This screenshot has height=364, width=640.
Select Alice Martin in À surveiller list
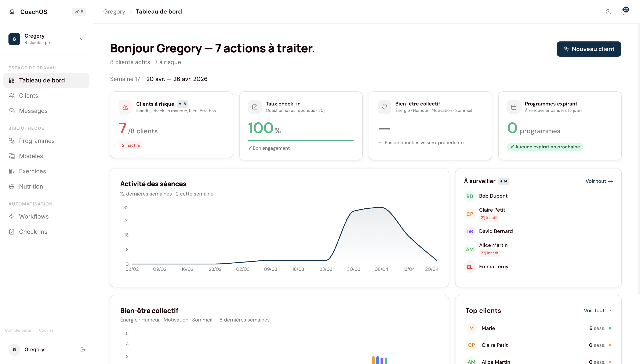coord(538,249)
